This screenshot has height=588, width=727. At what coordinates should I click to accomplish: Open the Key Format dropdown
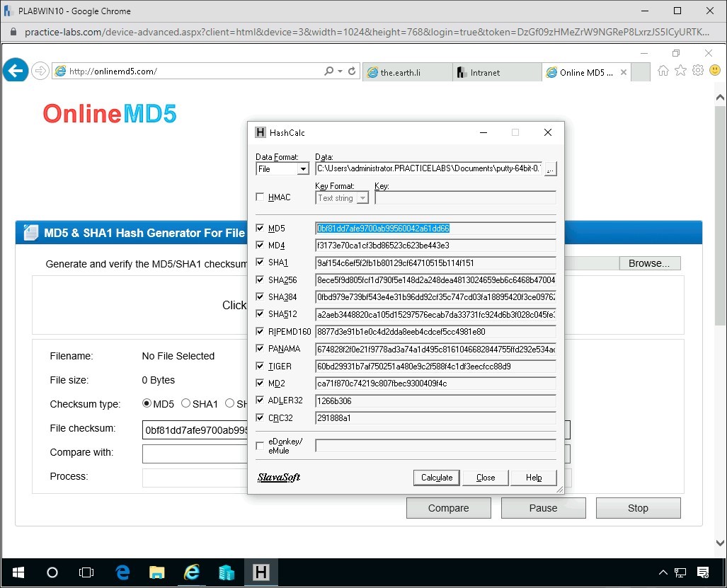pos(362,198)
